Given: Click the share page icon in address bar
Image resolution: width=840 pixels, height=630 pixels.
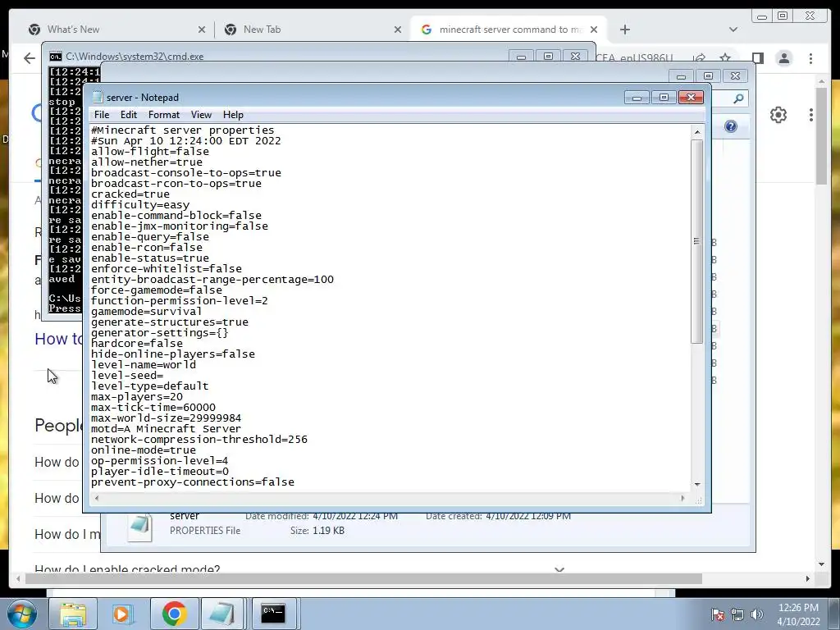Looking at the screenshot, I should point(699,58).
